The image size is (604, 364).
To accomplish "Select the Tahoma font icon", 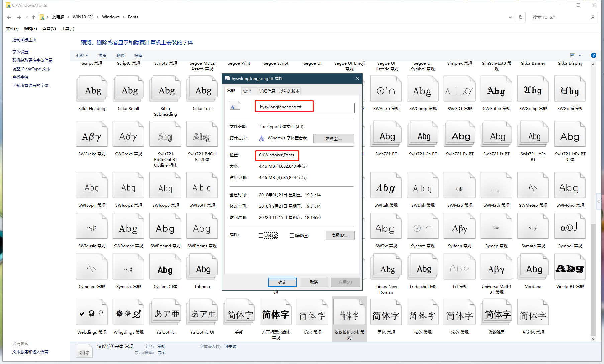I will coord(202,267).
